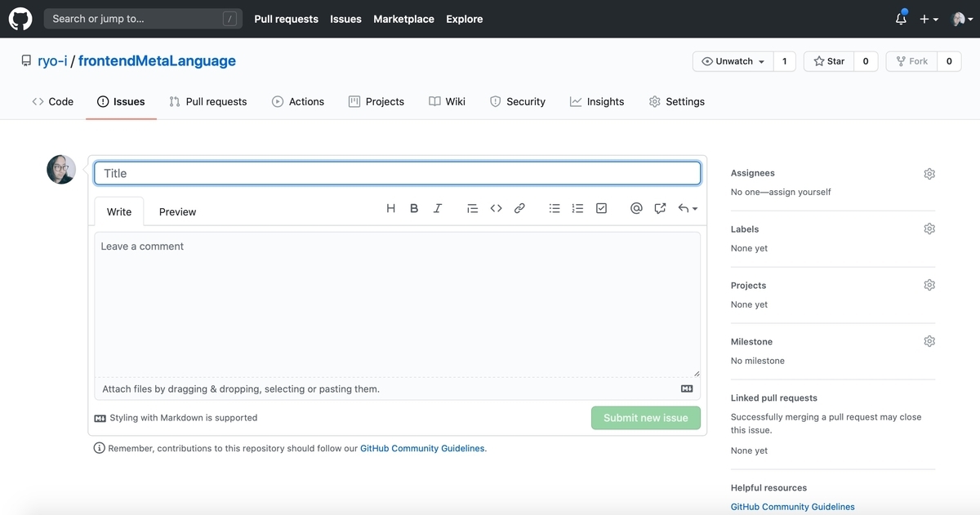Reference an issue or pull request
Screen dimensions: 980x515
660,209
